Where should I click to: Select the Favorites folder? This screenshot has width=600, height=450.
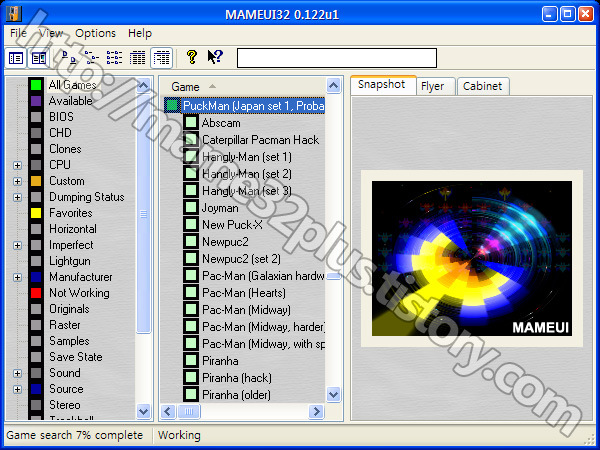pyautogui.click(x=71, y=213)
